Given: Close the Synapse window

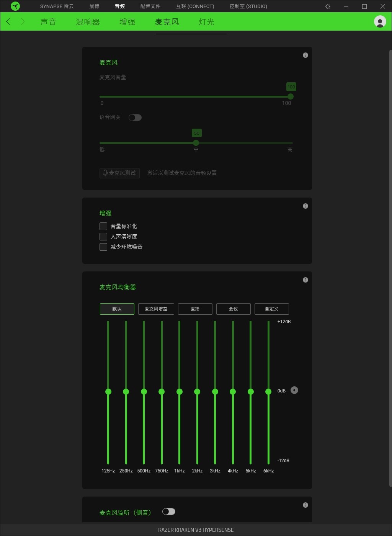Looking at the screenshot, I should [x=383, y=7].
